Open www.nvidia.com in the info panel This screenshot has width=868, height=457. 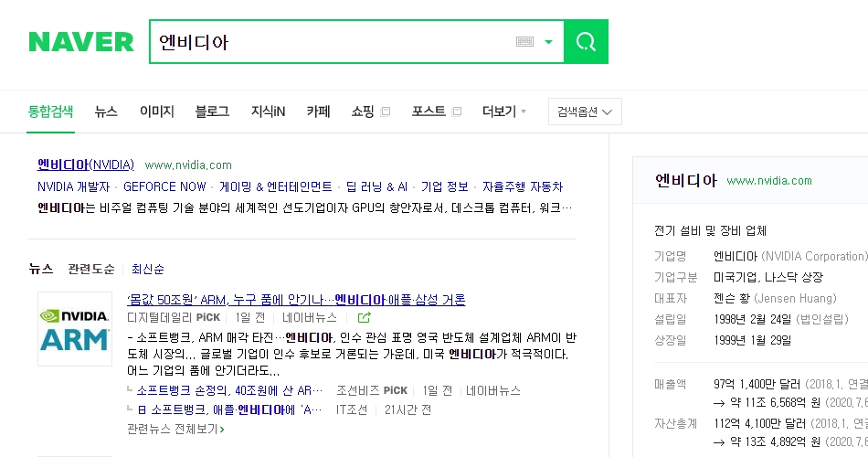pyautogui.click(x=769, y=181)
